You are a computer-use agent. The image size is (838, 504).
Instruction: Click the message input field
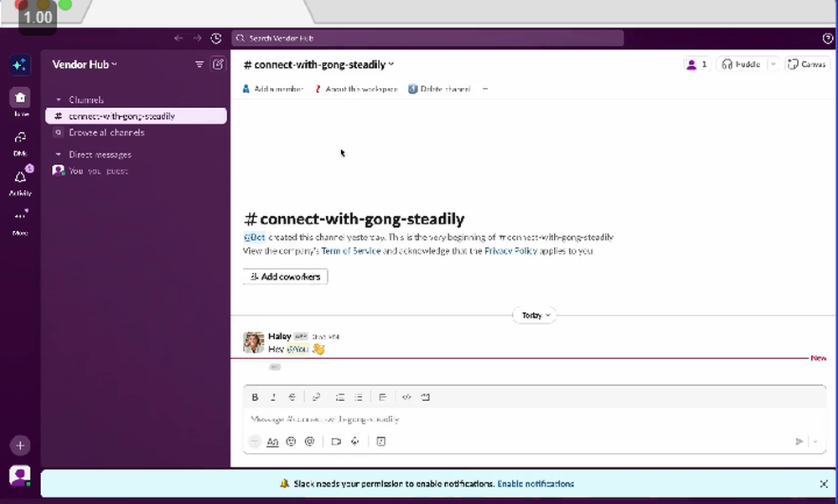[x=535, y=419]
